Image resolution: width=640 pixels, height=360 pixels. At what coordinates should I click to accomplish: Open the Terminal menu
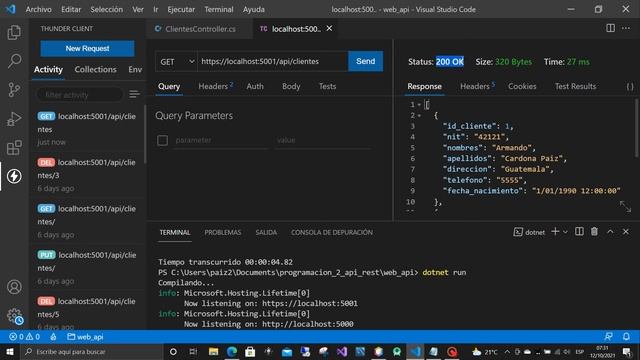point(219,9)
